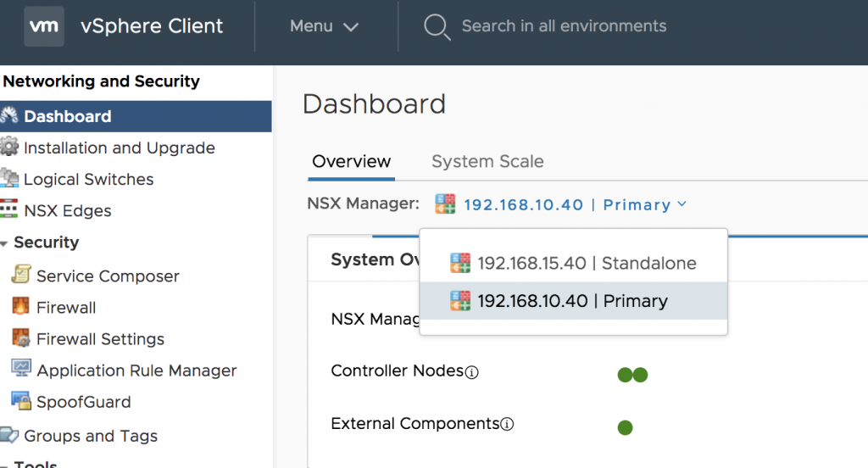
Task: Click the SpoofGuard lock icon
Action: [21, 400]
